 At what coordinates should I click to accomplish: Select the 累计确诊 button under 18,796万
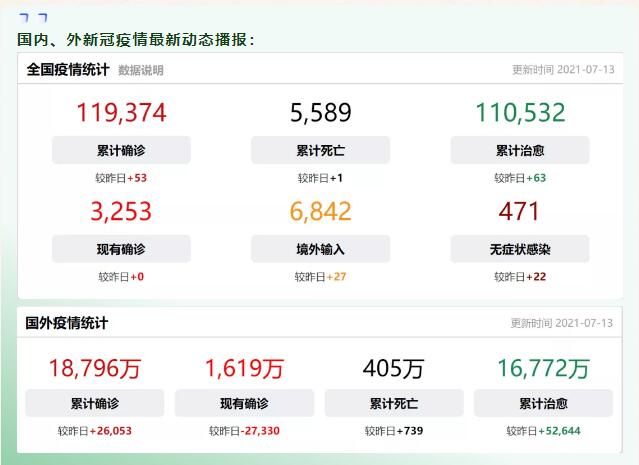[x=95, y=404]
